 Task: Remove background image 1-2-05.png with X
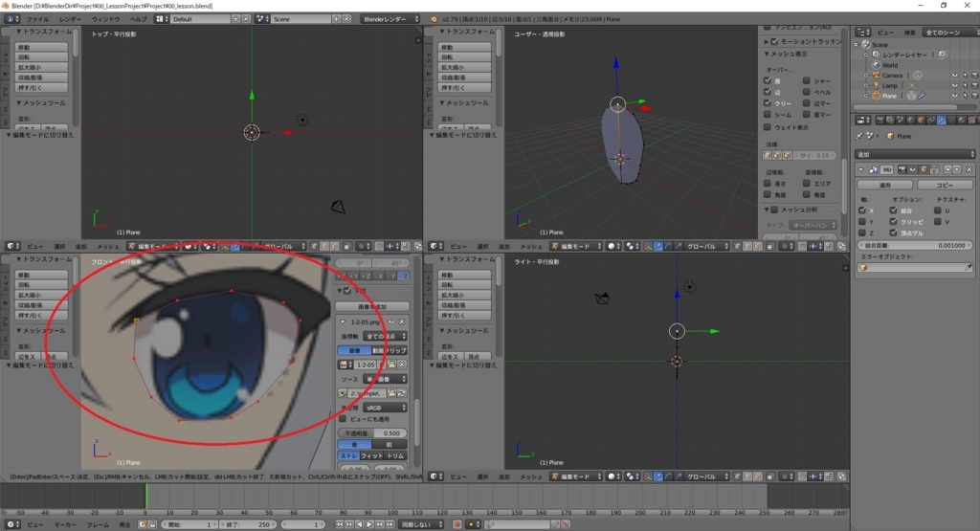(x=402, y=321)
